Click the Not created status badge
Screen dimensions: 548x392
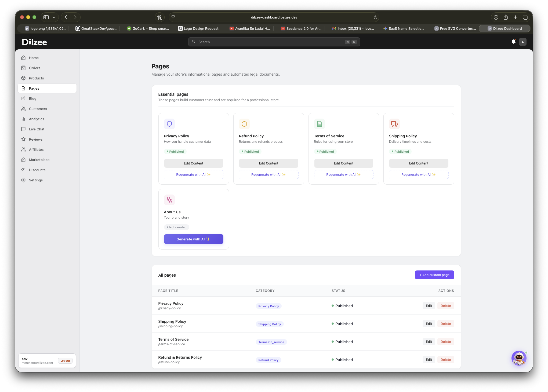[x=177, y=227]
